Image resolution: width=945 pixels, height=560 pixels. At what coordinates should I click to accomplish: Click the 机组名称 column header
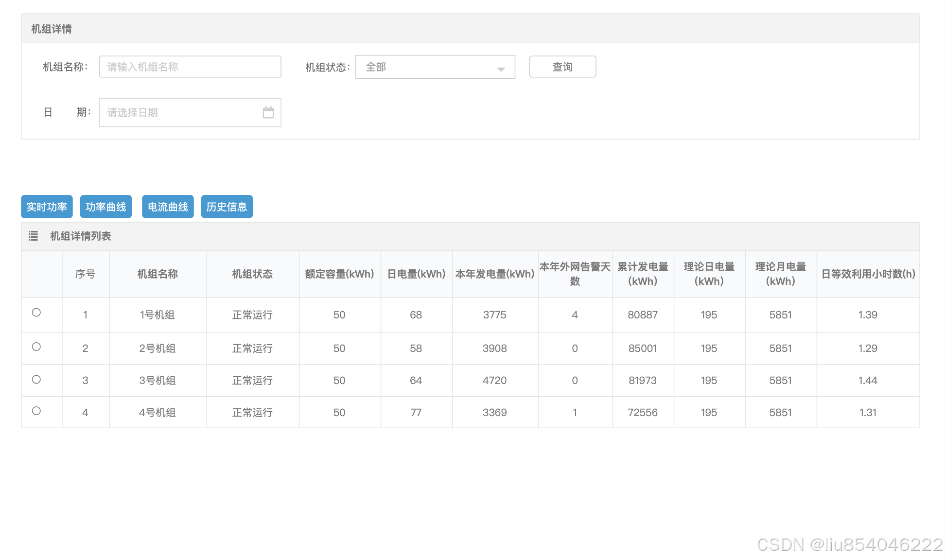[x=157, y=274]
